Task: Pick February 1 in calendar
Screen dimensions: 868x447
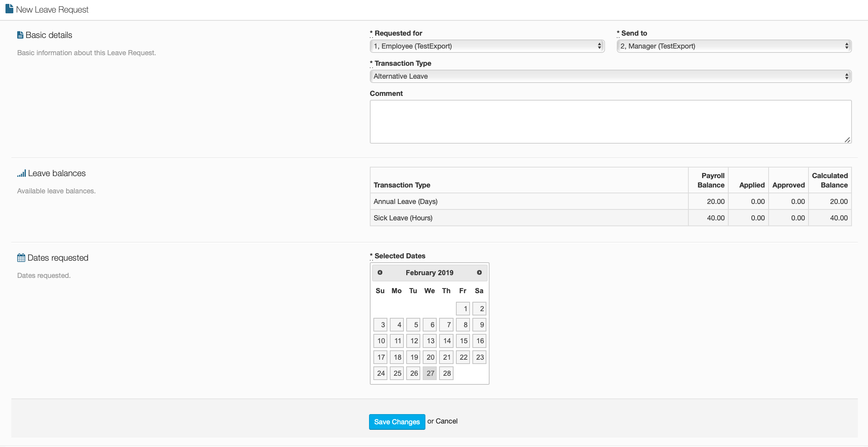Action: click(x=463, y=309)
